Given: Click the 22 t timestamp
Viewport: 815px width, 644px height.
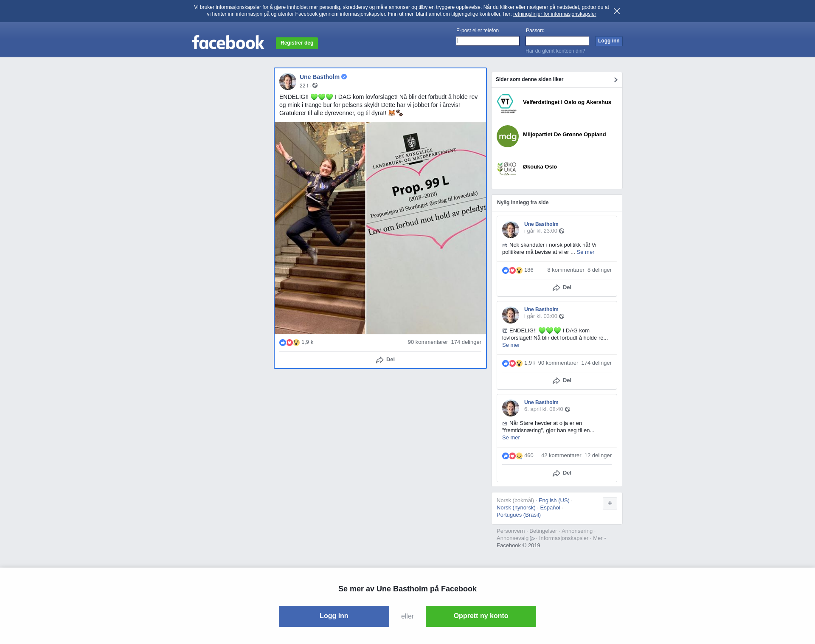Looking at the screenshot, I should pos(304,86).
